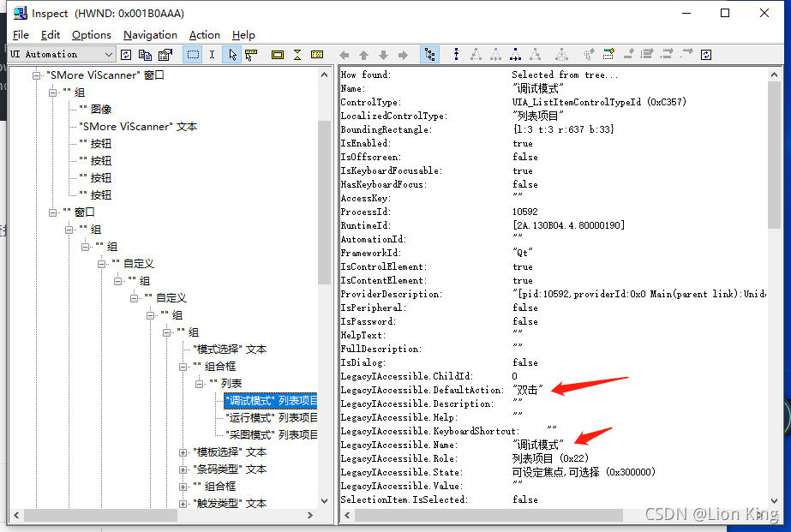This screenshot has height=532, width=791.
Task: Click the yellow-green action icon in toolbar
Action: pyautogui.click(x=608, y=55)
